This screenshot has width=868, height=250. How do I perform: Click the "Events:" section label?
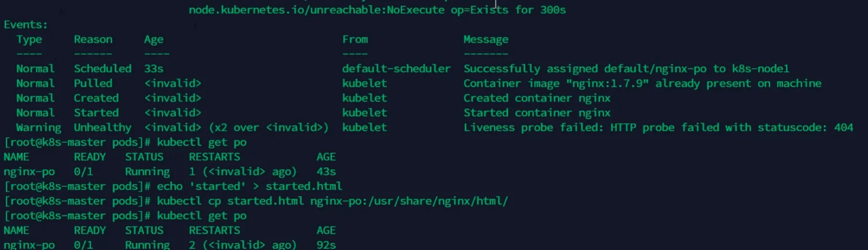tap(26, 24)
